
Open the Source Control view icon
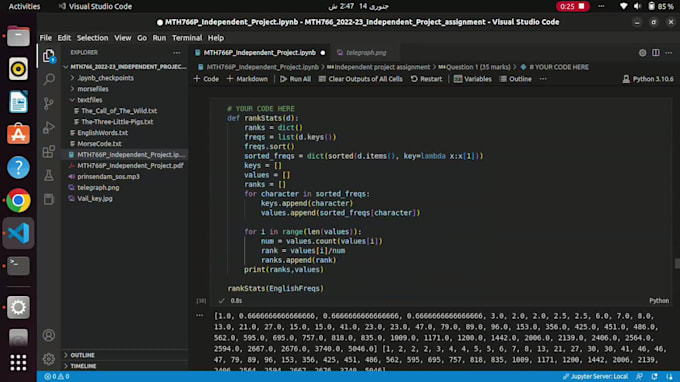(49, 104)
